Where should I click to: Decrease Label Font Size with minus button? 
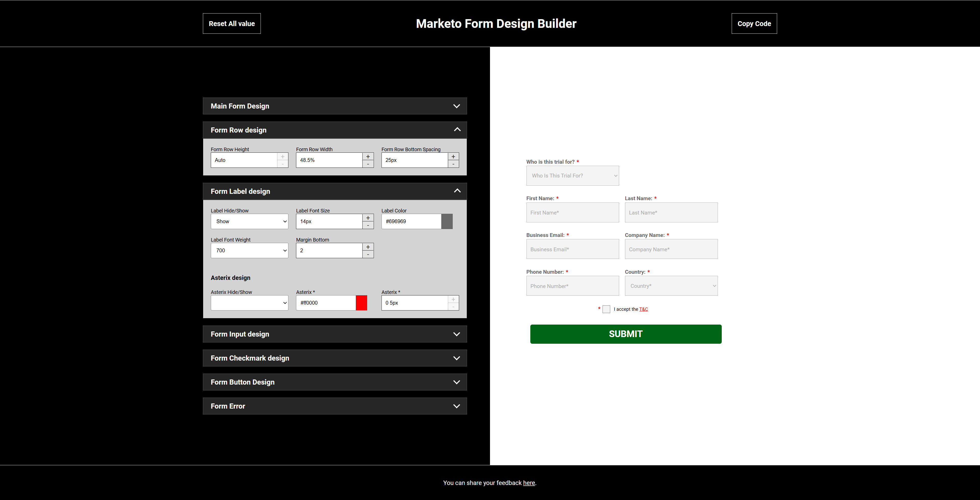367,225
